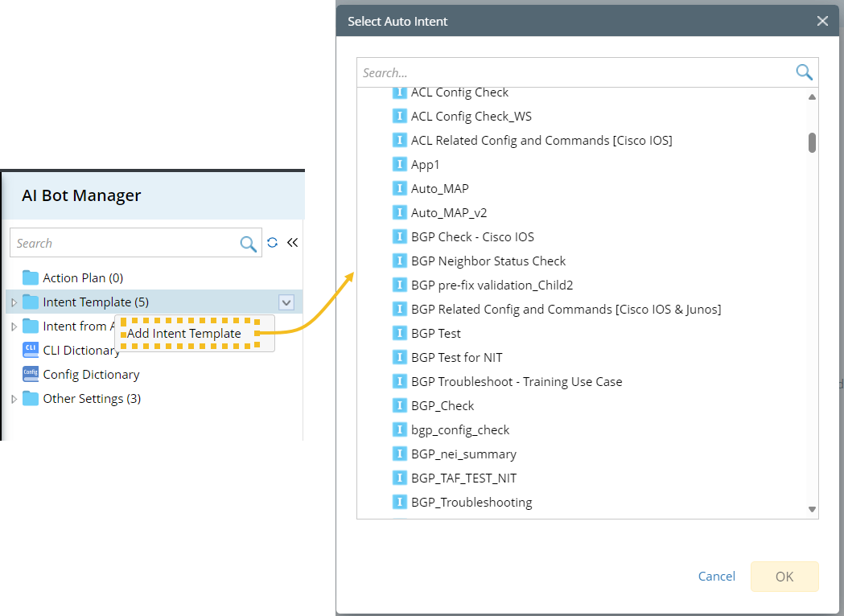This screenshot has height=616, width=844.
Task: Select BGP Neighbor Status Check intent
Action: point(488,261)
